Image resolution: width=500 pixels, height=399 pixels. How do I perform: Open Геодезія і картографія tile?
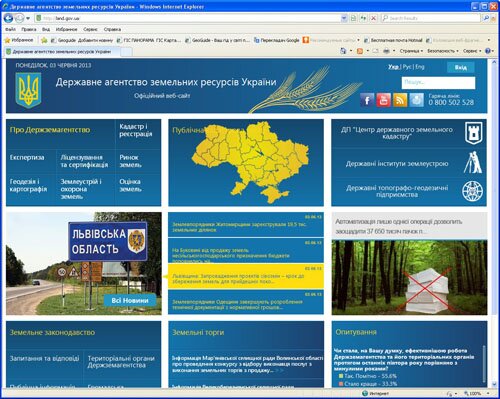29,185
